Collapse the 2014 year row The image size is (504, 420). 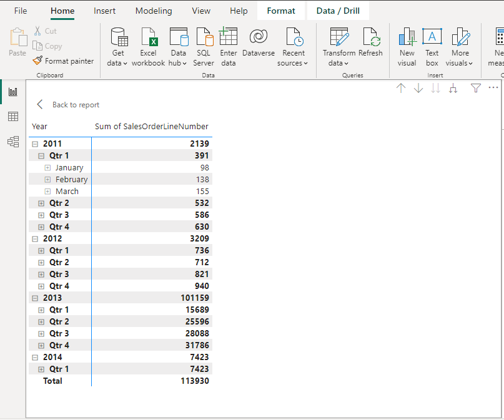(35, 358)
